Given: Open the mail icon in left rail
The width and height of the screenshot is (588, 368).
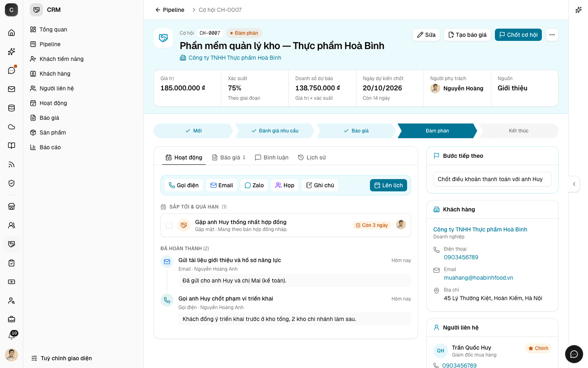Looking at the screenshot, I should 11,89.
